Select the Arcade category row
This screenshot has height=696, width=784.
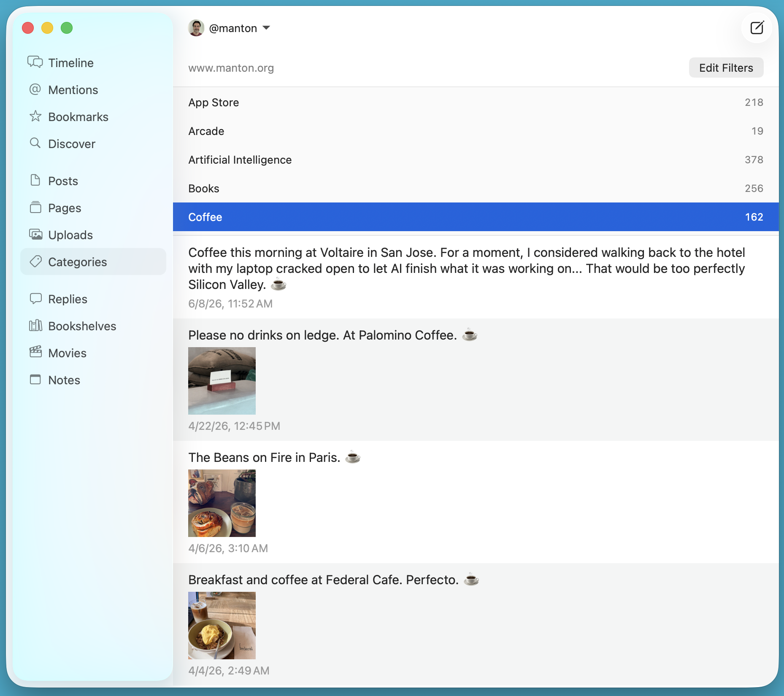[476, 131]
